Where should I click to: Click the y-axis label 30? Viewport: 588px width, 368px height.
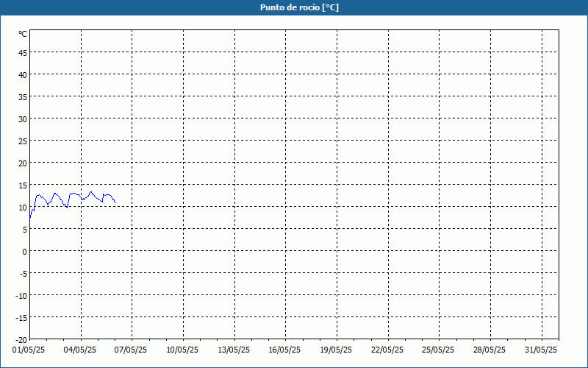23,119
